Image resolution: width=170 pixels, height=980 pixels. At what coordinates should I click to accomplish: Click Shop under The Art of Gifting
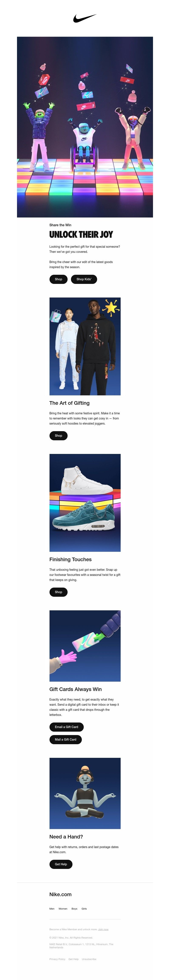(x=58, y=436)
